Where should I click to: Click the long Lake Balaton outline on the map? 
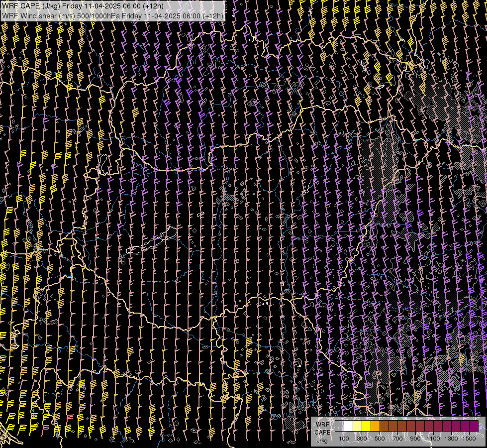click(x=152, y=240)
